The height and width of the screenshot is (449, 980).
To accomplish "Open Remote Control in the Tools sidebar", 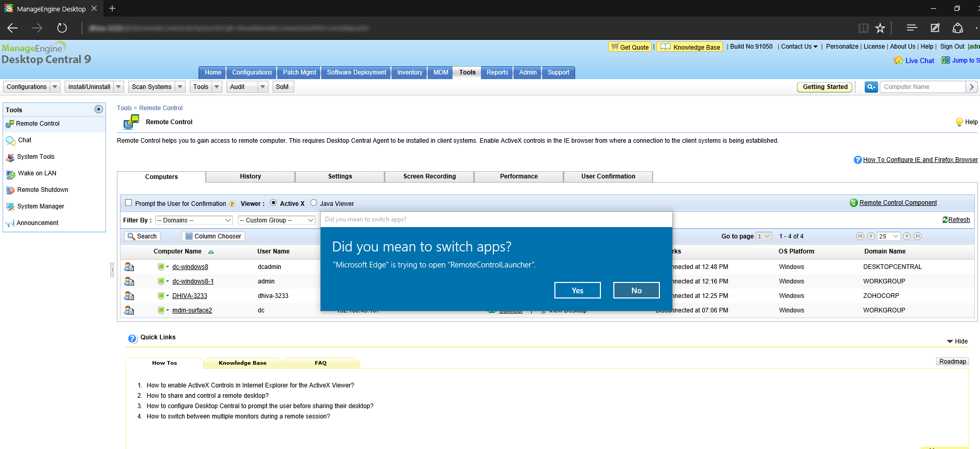I will point(38,124).
